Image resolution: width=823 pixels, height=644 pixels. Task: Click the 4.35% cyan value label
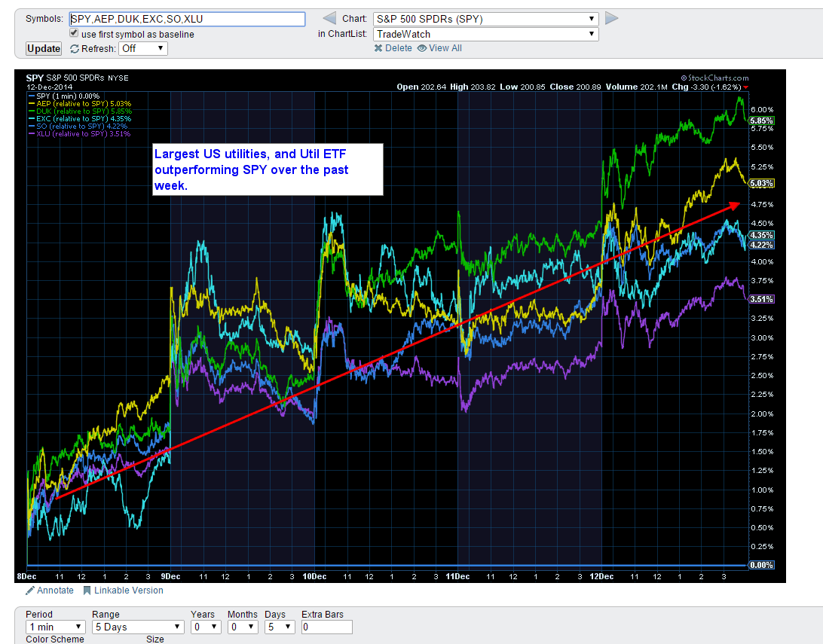[761, 236]
